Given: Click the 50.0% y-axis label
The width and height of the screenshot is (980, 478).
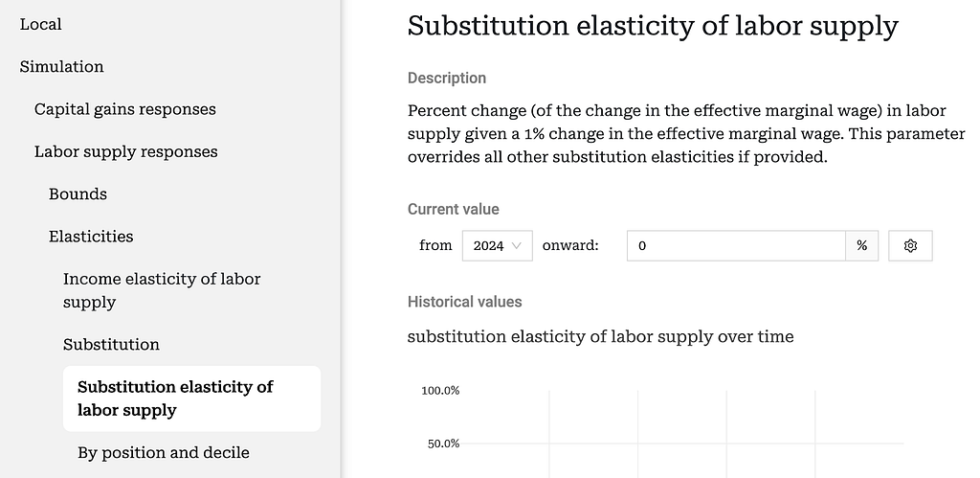Looking at the screenshot, I should [443, 444].
